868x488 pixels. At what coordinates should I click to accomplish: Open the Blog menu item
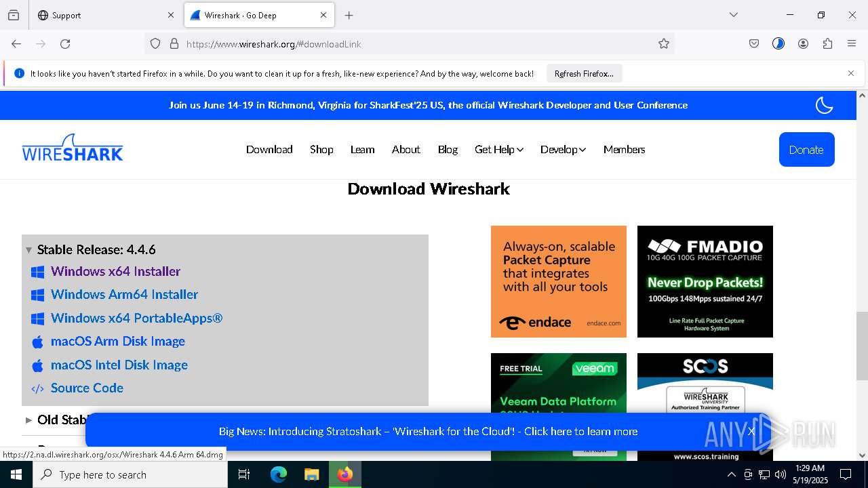tap(448, 149)
